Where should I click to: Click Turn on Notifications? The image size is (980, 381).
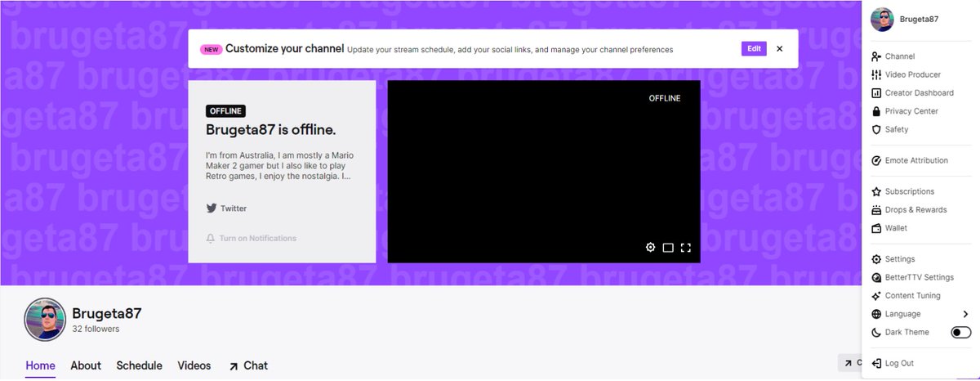click(251, 239)
